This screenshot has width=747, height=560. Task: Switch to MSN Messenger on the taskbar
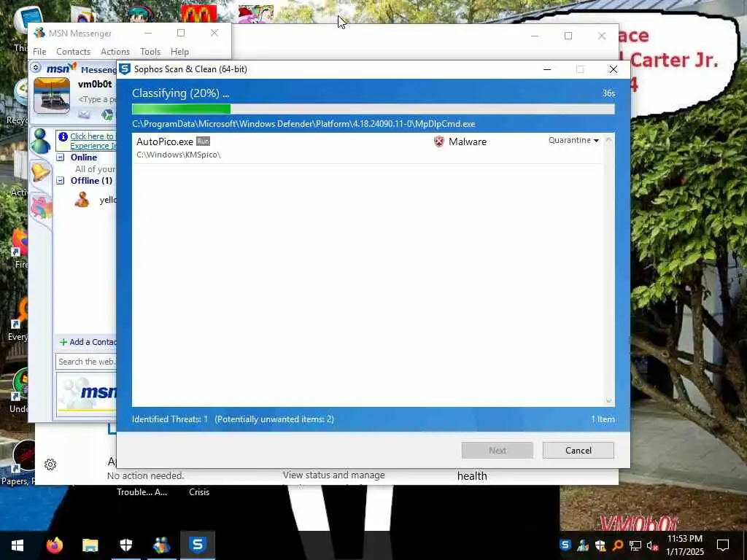point(161,545)
